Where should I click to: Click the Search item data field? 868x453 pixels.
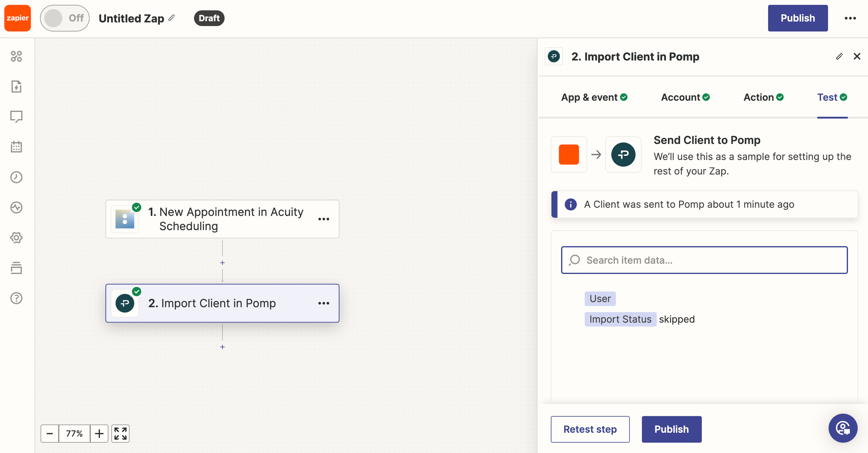(x=704, y=260)
